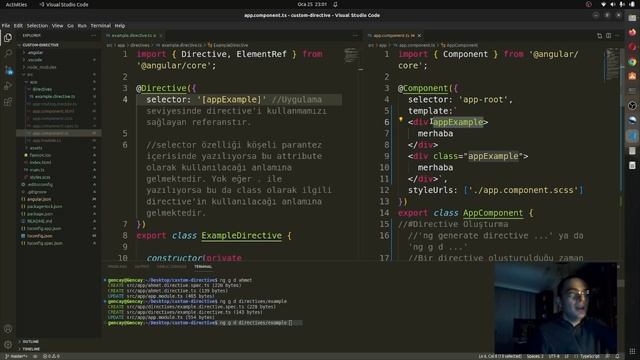Click the Spaces indentation setting in status bar

pos(535,356)
